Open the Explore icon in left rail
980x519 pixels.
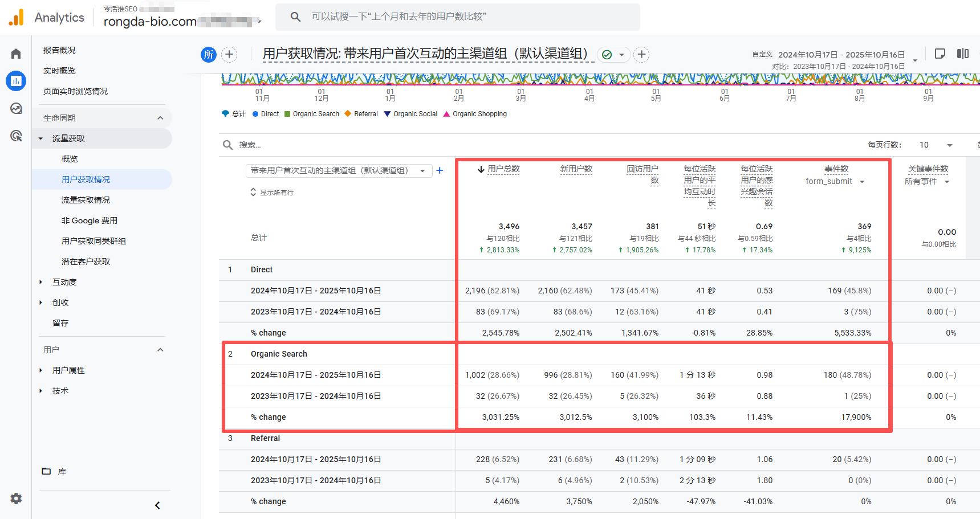point(16,108)
